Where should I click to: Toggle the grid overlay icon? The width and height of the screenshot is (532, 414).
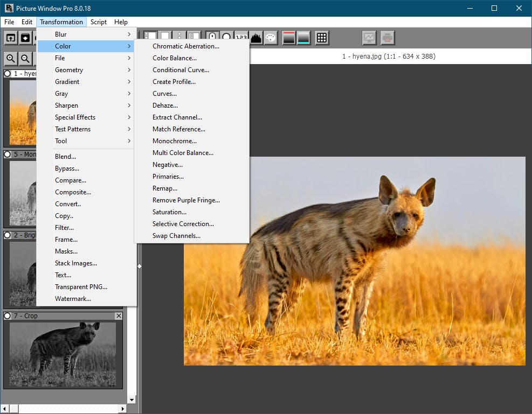[x=322, y=38]
